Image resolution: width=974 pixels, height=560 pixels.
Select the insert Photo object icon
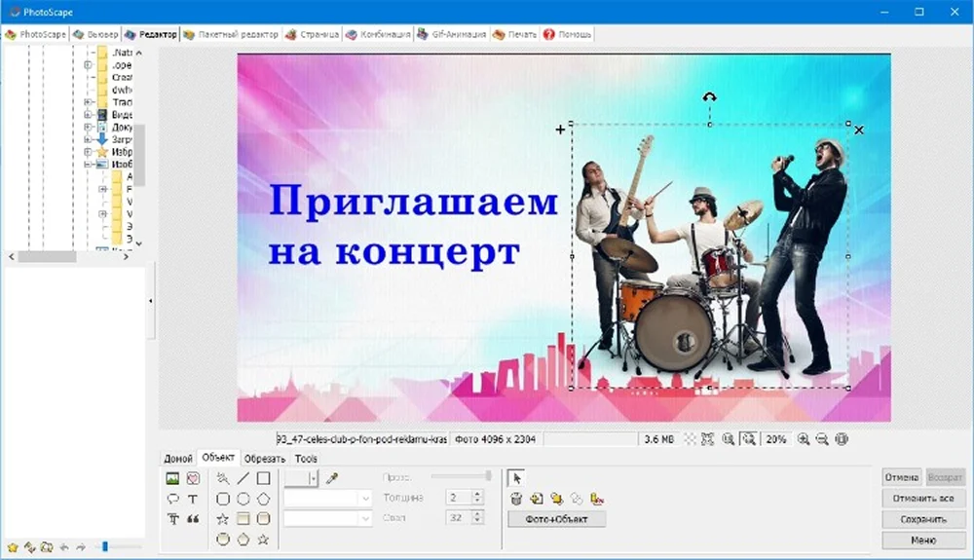click(x=172, y=478)
